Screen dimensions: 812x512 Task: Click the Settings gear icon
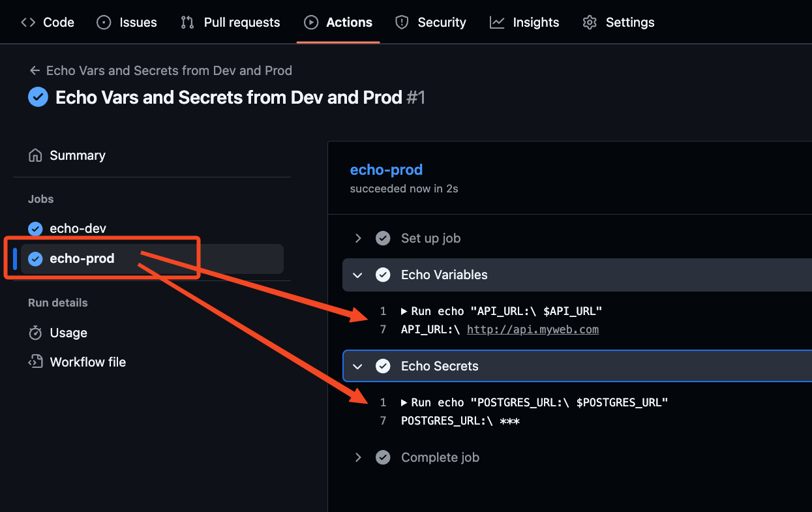(590, 22)
